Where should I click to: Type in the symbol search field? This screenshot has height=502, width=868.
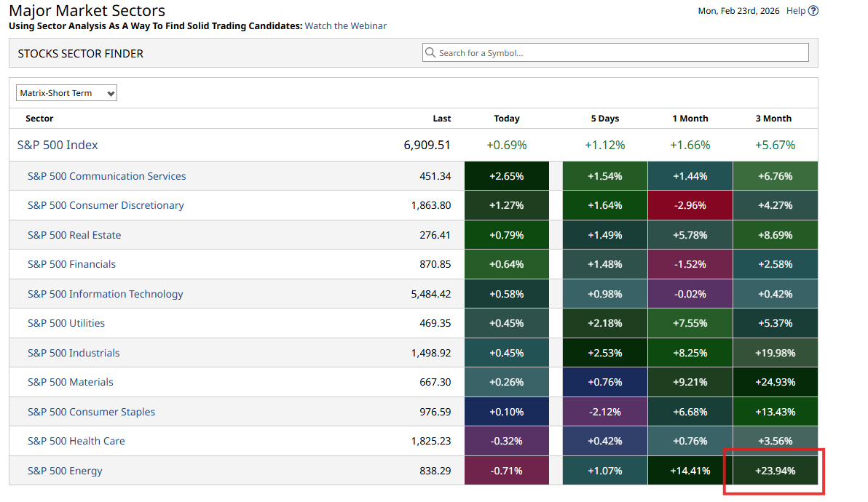[619, 53]
